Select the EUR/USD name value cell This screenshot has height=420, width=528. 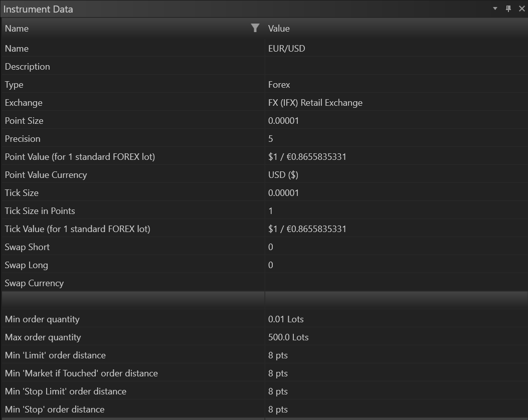click(x=286, y=49)
